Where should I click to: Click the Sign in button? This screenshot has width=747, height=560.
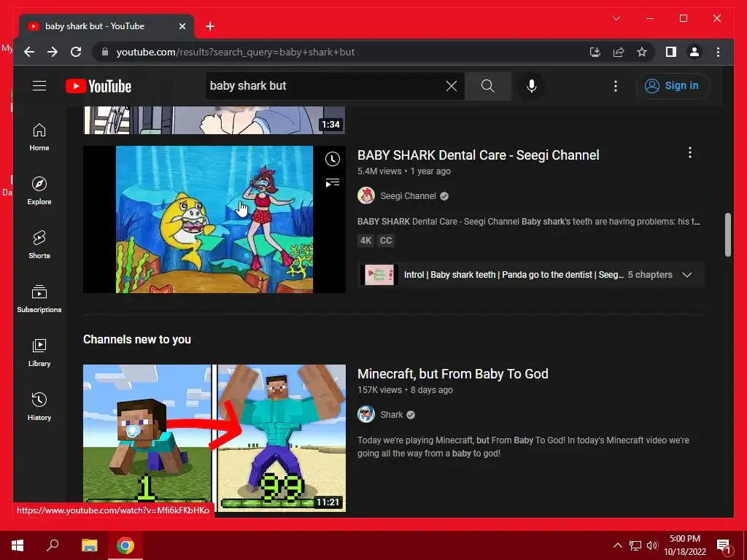point(672,86)
